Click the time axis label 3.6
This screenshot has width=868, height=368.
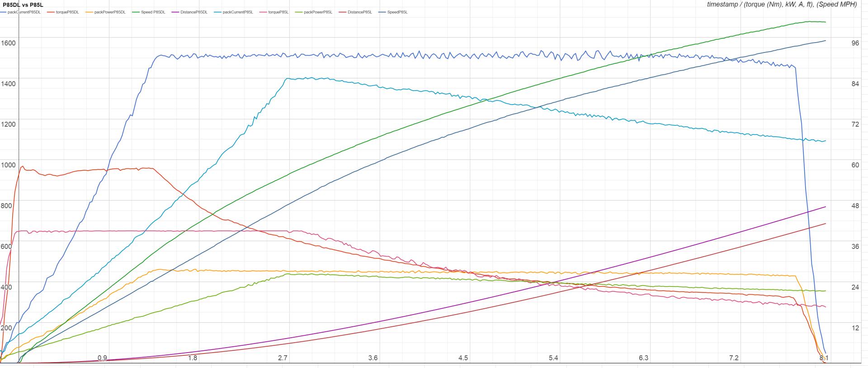tap(373, 358)
